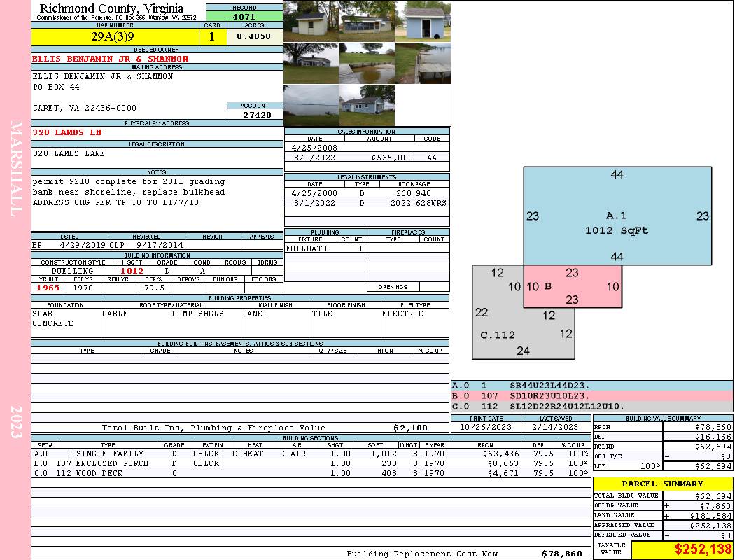Select the C.0 Wood Deck section row
The image size is (735, 560).
(x=311, y=473)
